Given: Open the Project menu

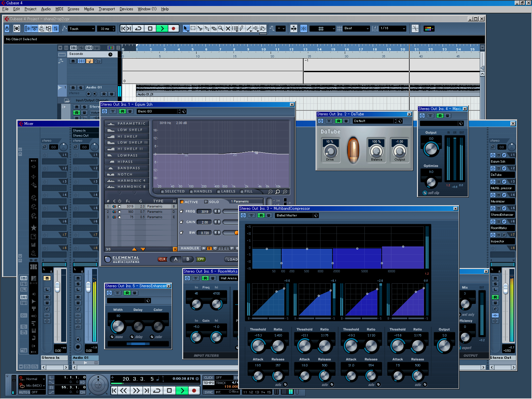Looking at the screenshot, I should pyautogui.click(x=30, y=9).
